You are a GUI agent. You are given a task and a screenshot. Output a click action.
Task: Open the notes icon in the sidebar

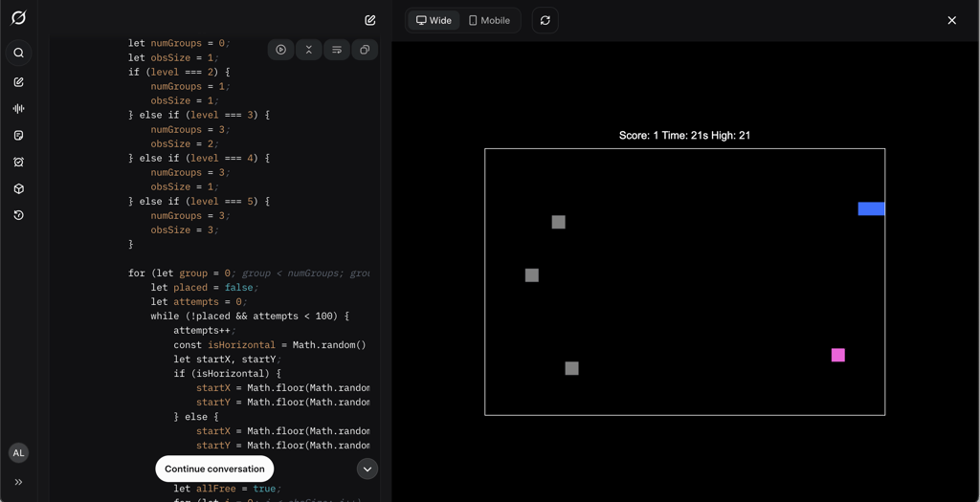click(19, 136)
